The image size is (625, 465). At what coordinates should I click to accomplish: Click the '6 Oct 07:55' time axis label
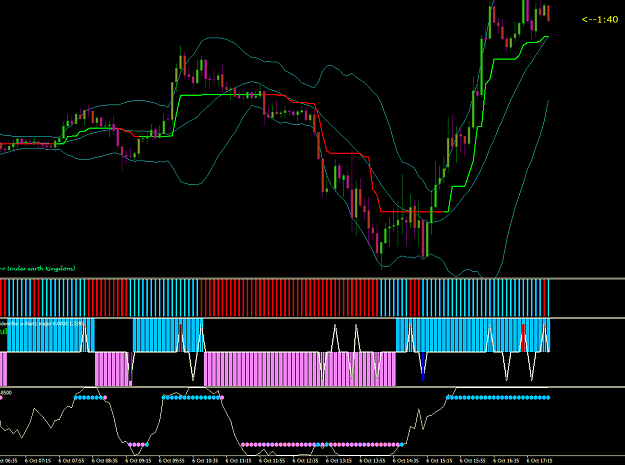point(71,461)
